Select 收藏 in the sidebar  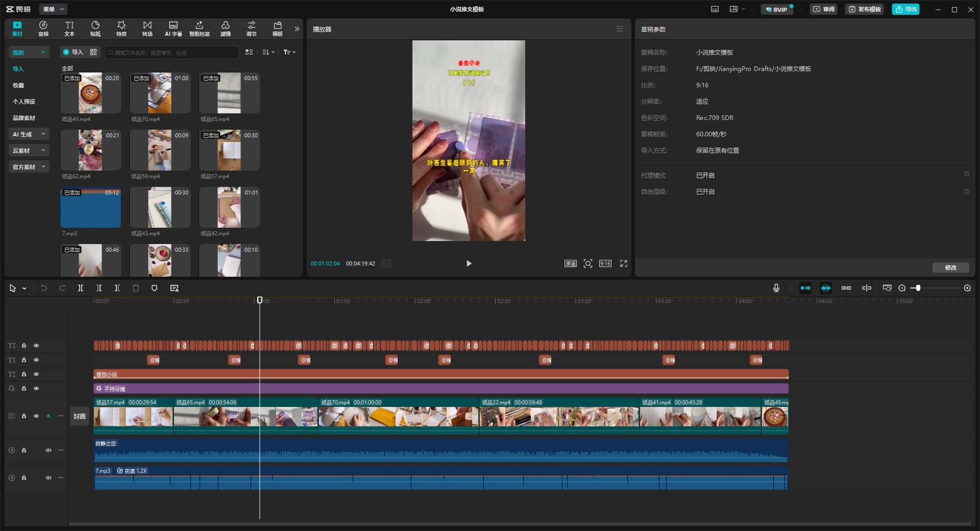[18, 85]
